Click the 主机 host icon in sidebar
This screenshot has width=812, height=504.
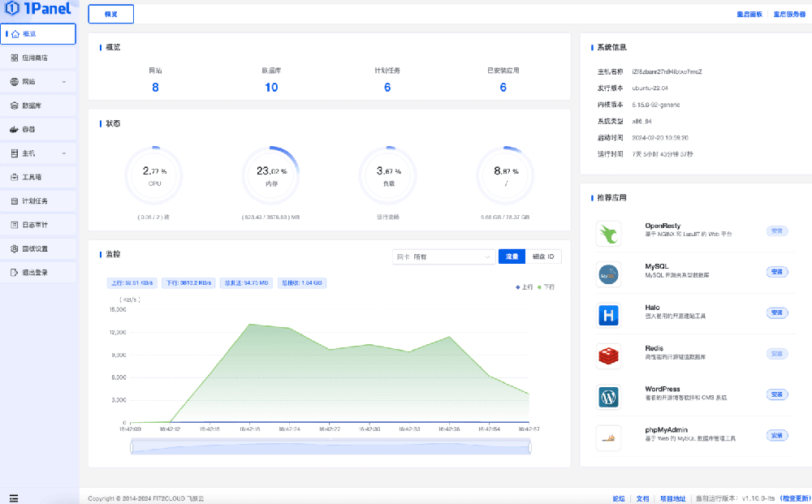point(15,153)
